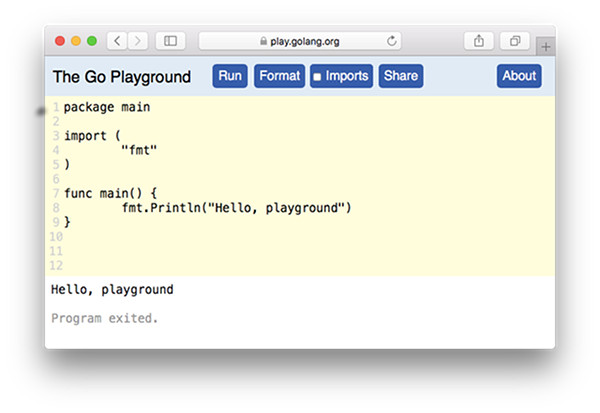This screenshot has width=600, height=413.
Task: Click the Safari back navigation arrow
Action: pyautogui.click(x=117, y=41)
